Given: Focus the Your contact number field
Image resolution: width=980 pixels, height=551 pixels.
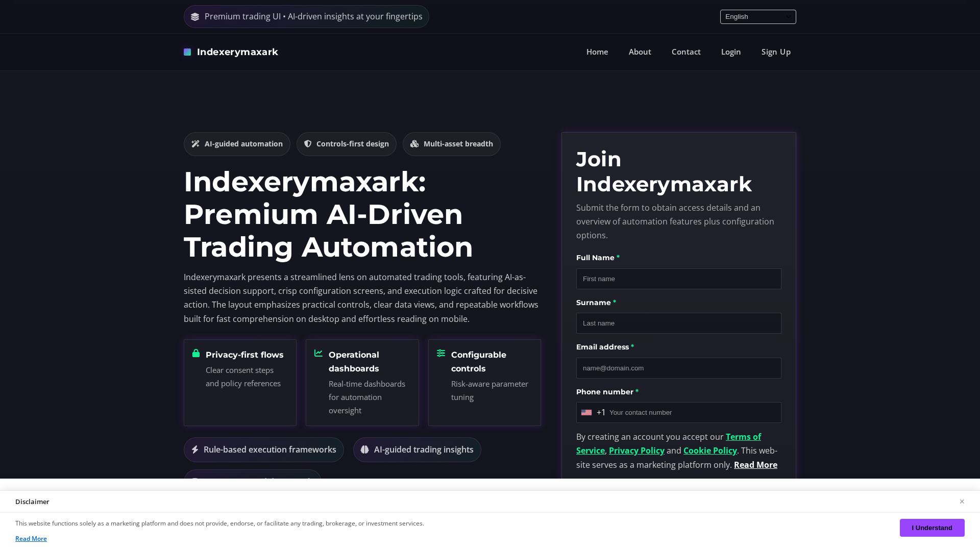Looking at the screenshot, I should pos(694,412).
